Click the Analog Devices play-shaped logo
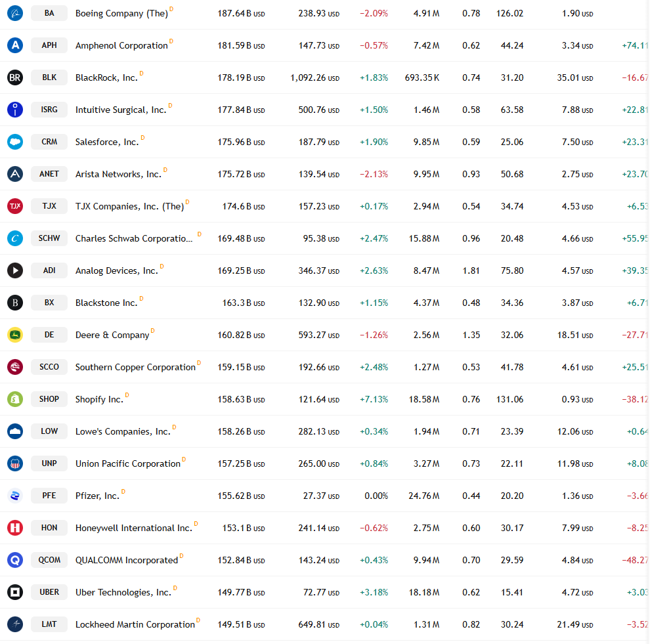 [x=15, y=270]
